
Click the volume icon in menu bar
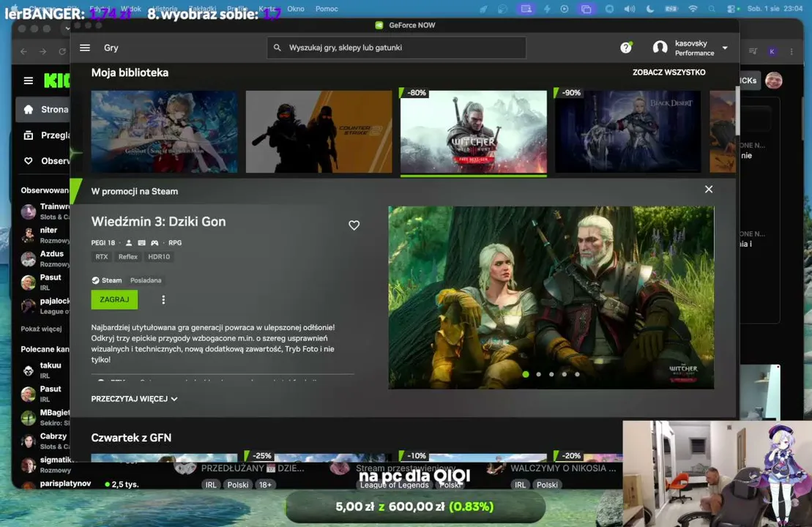(630, 9)
